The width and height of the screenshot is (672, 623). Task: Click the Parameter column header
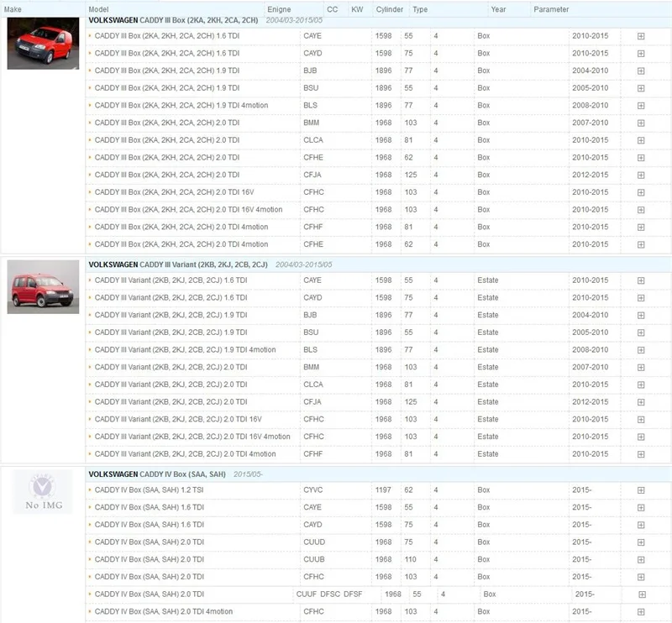(551, 9)
